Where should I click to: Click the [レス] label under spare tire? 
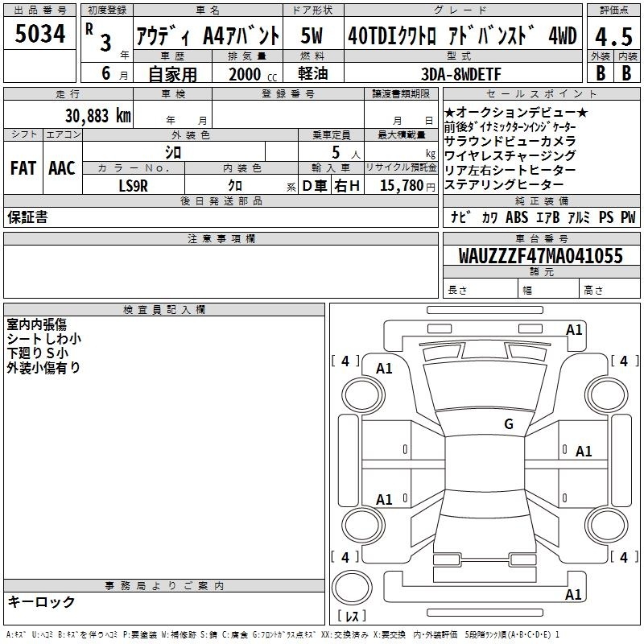point(352,617)
